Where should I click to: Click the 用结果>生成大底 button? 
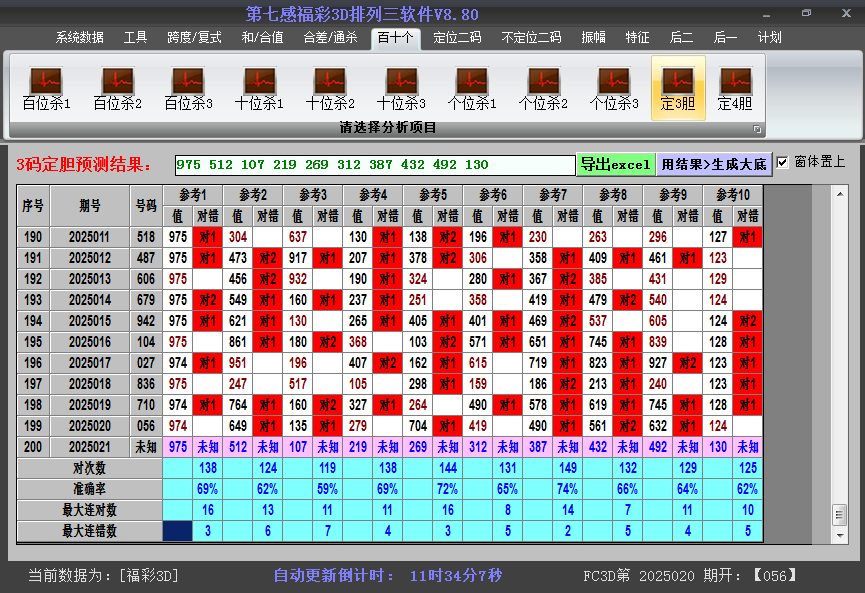click(x=714, y=164)
